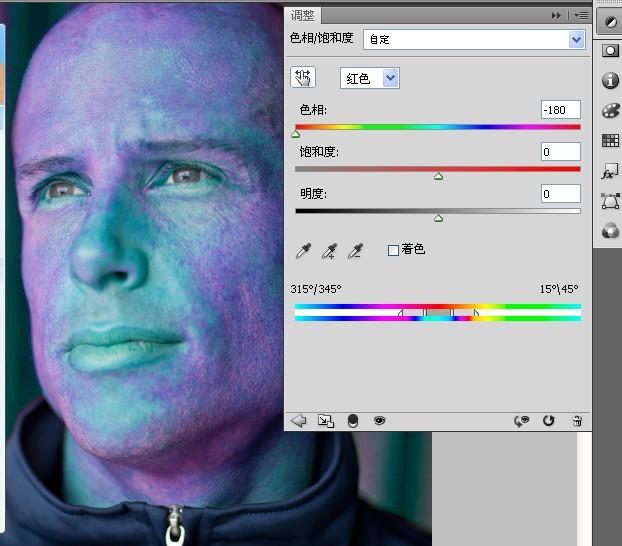This screenshot has width=622, height=546.
Task: Open the 红色 color range dropdown
Action: click(x=370, y=78)
